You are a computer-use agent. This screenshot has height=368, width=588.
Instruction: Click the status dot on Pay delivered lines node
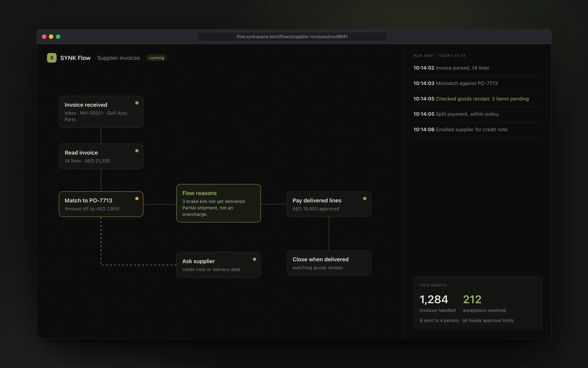click(365, 199)
